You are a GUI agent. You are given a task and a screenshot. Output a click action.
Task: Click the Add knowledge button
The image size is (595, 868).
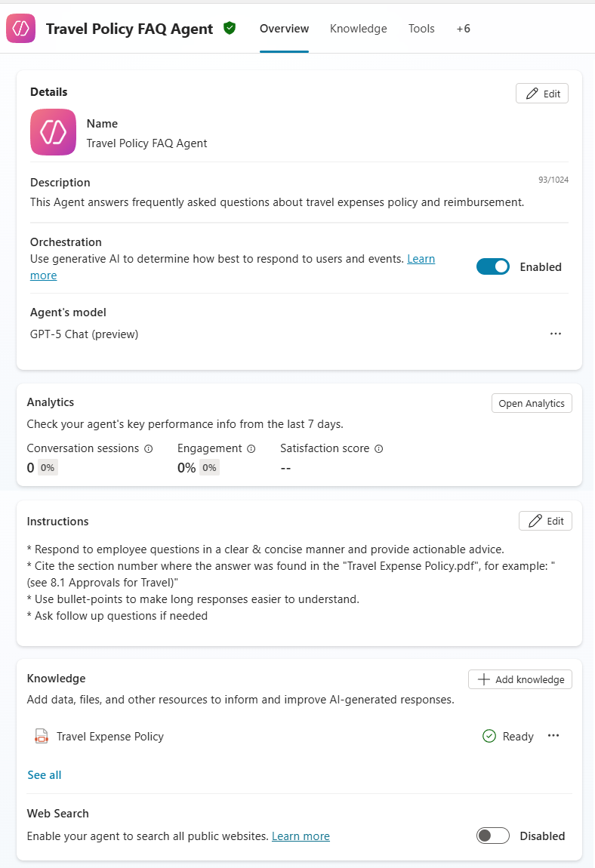pos(520,679)
